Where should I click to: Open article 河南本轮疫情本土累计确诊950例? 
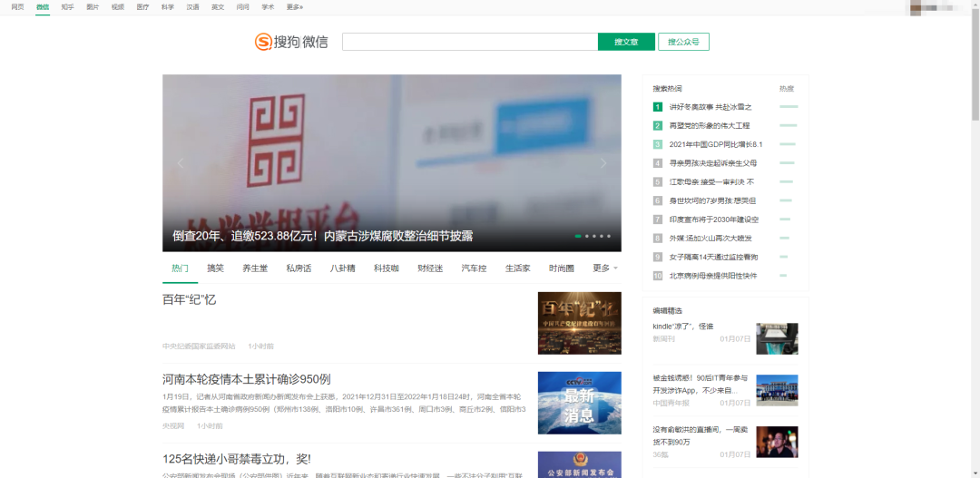click(246, 379)
